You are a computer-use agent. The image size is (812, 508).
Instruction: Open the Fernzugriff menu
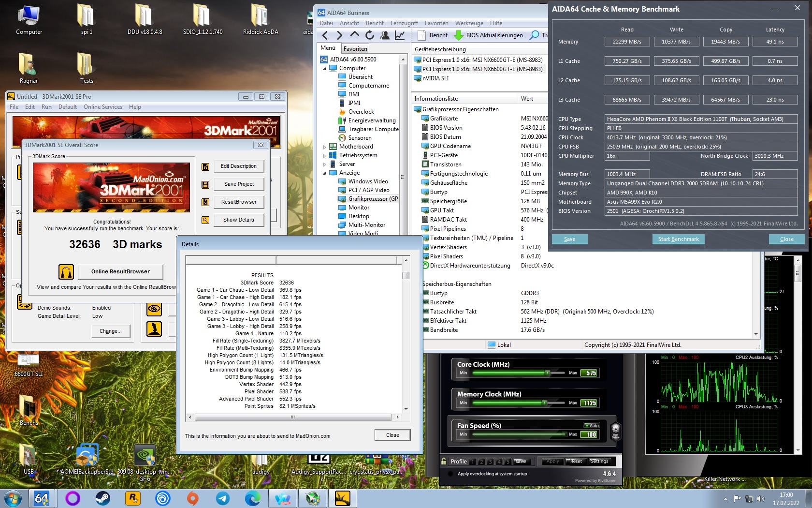(x=404, y=23)
